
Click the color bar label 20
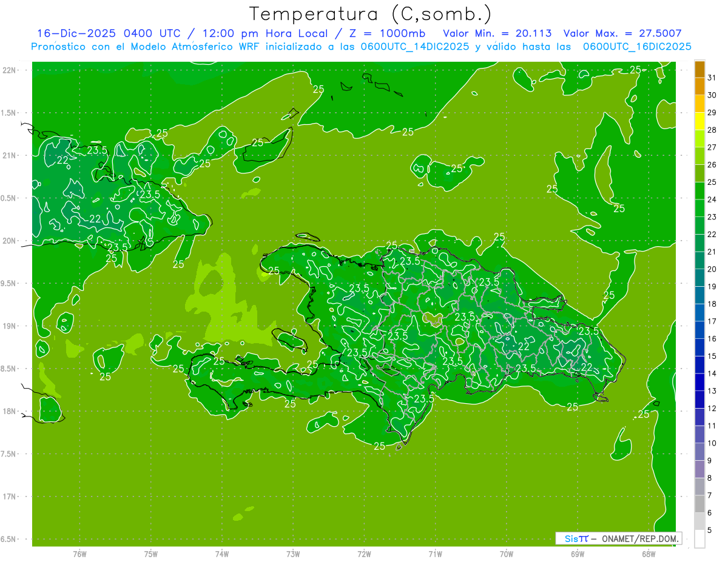(712, 269)
